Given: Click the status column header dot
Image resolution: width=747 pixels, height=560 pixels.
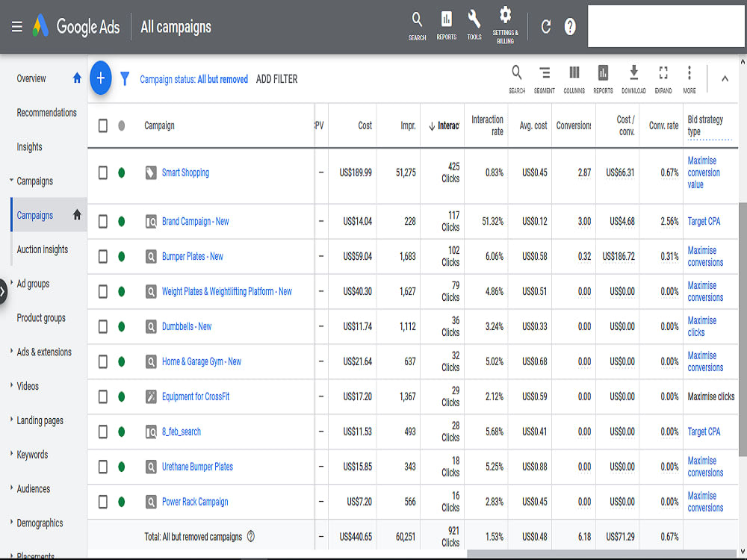Looking at the screenshot, I should pos(122,125).
